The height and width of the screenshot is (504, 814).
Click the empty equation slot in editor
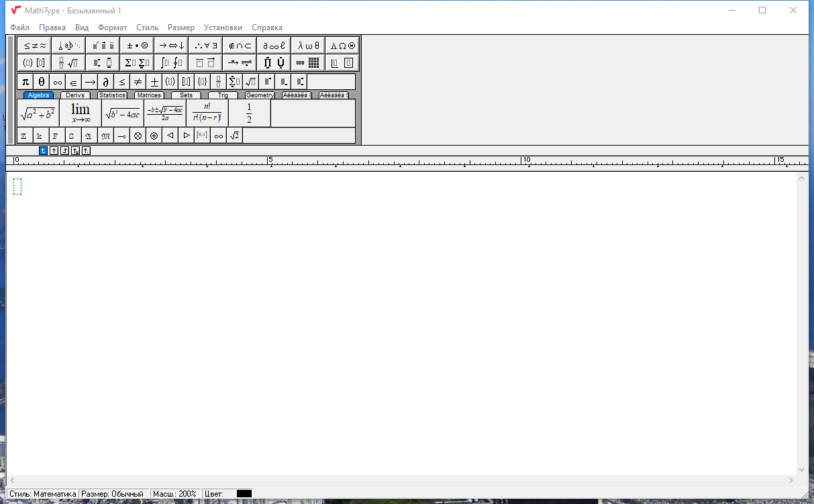[17, 187]
